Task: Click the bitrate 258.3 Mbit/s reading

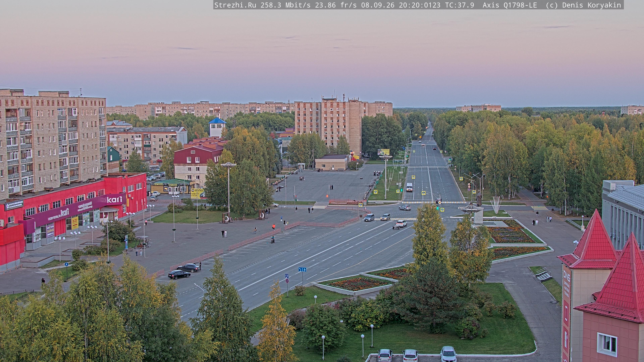Action: (285, 5)
